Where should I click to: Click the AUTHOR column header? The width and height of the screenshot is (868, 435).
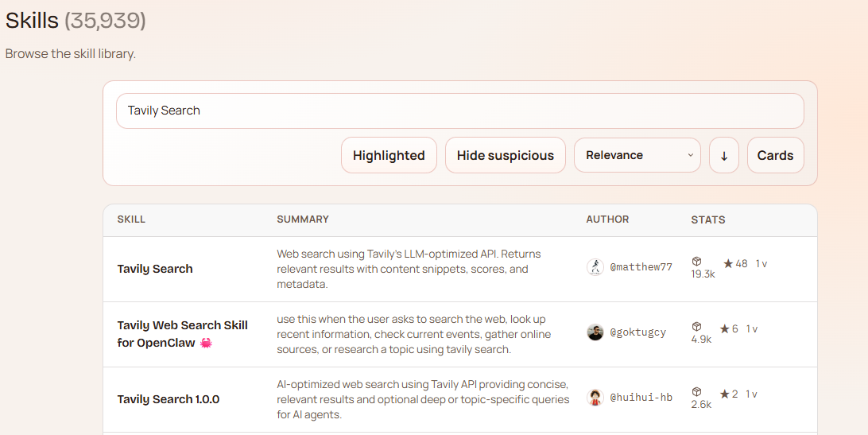tap(607, 219)
